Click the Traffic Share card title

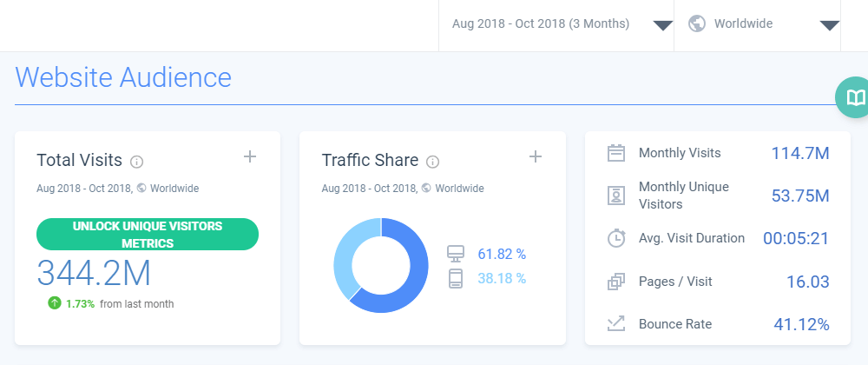pos(370,160)
